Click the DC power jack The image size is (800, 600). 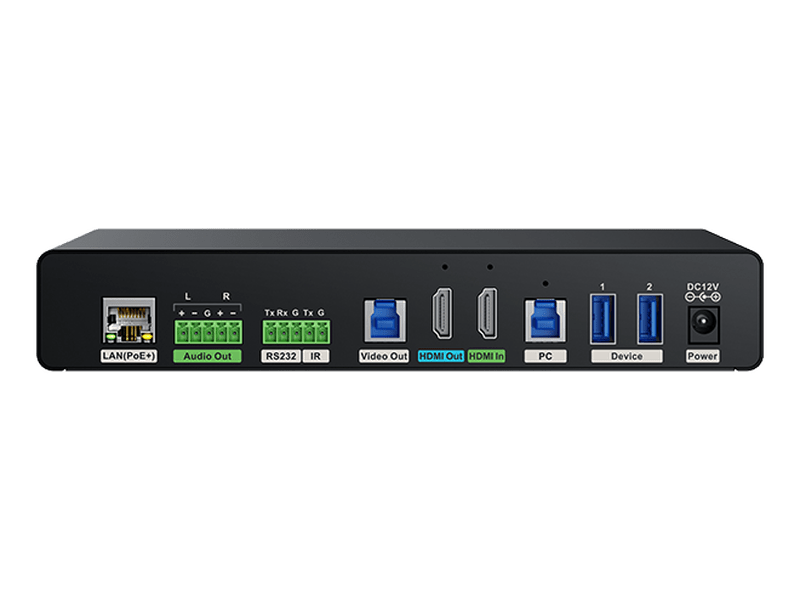point(704,324)
